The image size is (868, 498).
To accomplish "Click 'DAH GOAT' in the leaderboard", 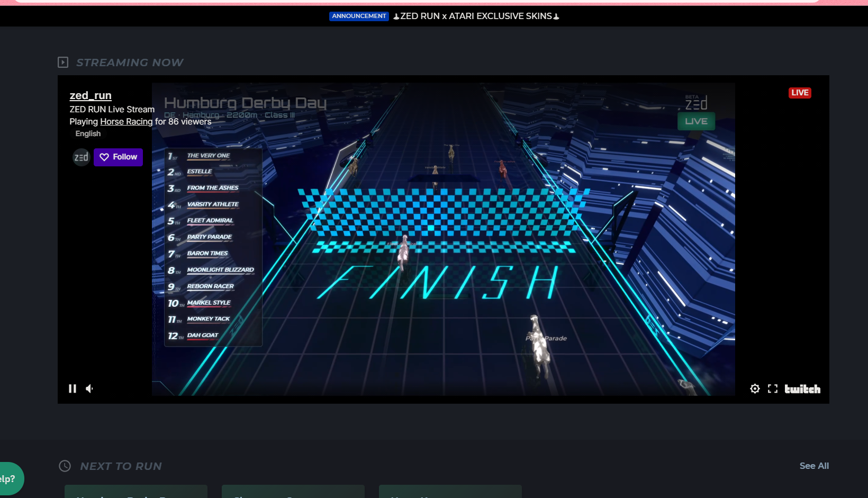I will (x=203, y=335).
